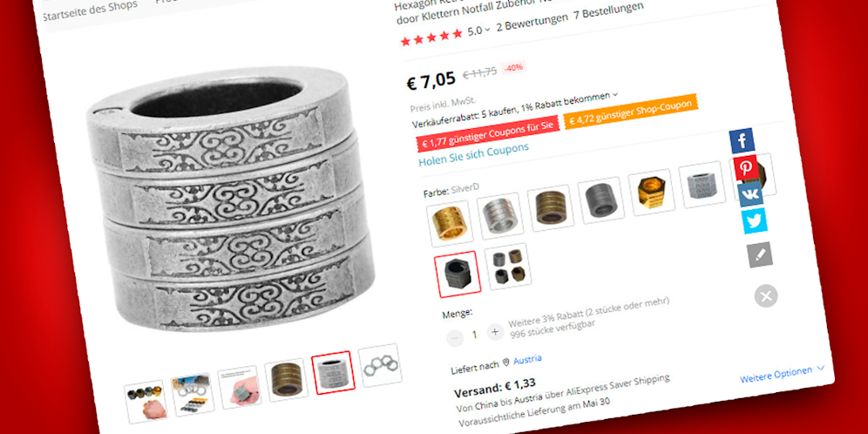This screenshot has height=434, width=868.
Task: Expand the Verkäuferrabatt discount dropdown arrow
Action: point(615,95)
